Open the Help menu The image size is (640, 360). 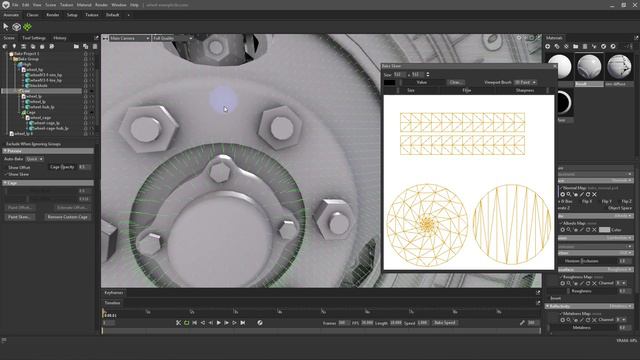click(x=134, y=5)
